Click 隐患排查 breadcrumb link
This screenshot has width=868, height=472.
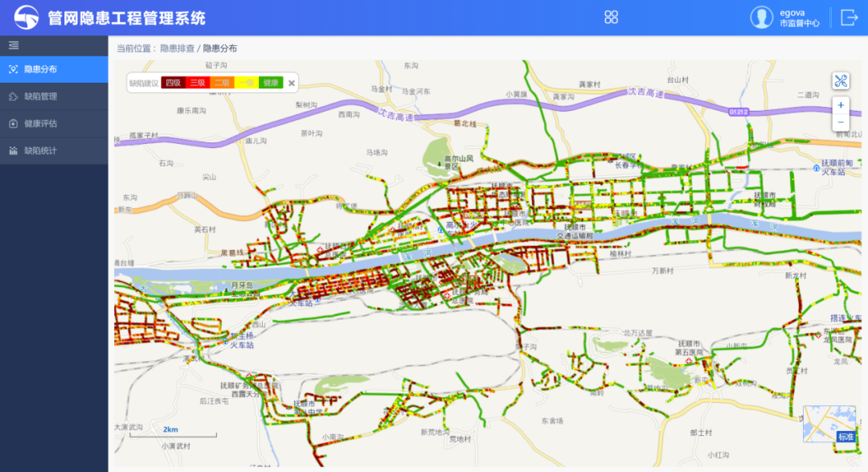point(177,48)
